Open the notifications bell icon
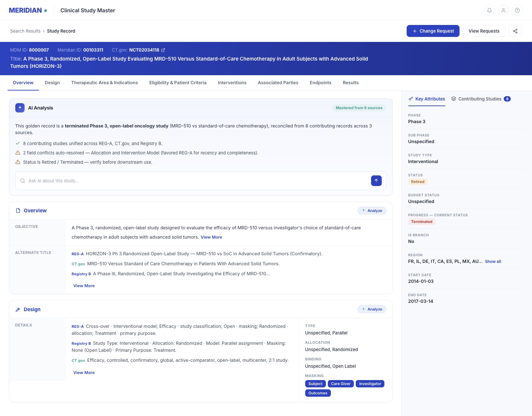The height and width of the screenshot is (416, 532). tap(489, 10)
